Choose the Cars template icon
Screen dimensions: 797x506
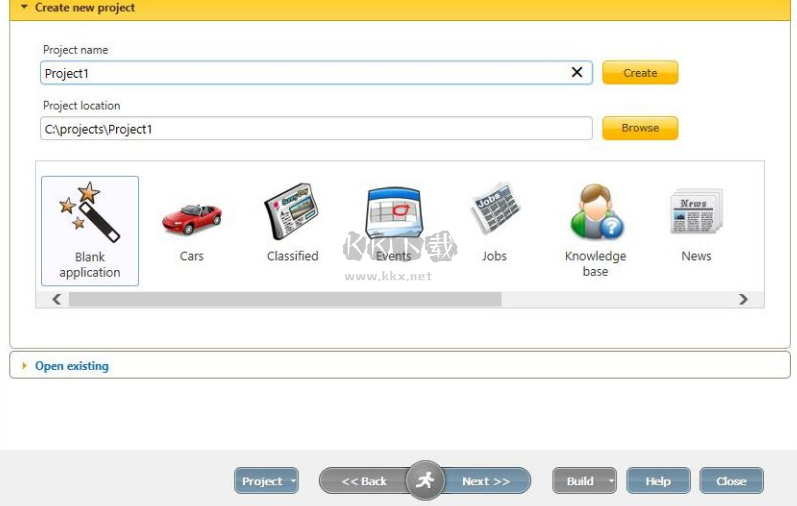point(191,217)
